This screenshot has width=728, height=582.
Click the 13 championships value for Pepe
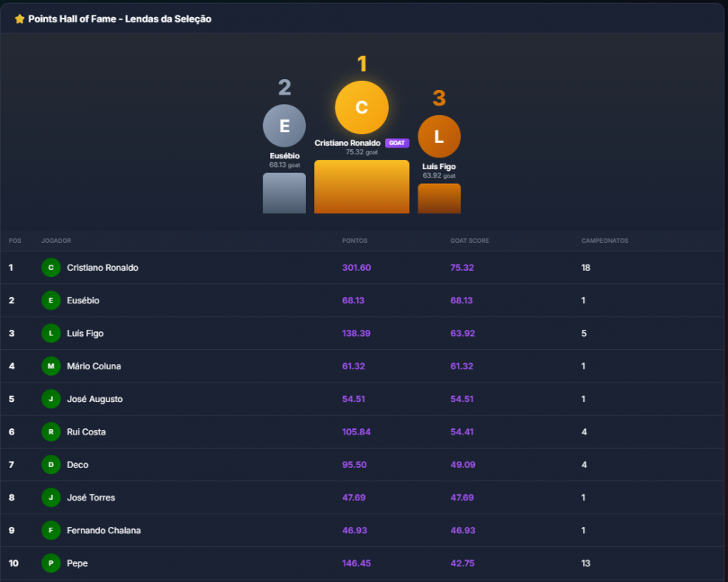coord(586,563)
